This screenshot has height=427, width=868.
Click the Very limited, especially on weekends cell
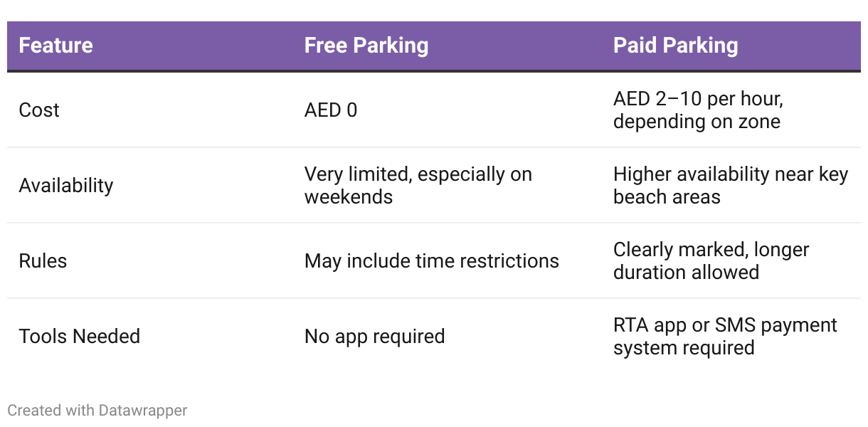[x=418, y=186]
